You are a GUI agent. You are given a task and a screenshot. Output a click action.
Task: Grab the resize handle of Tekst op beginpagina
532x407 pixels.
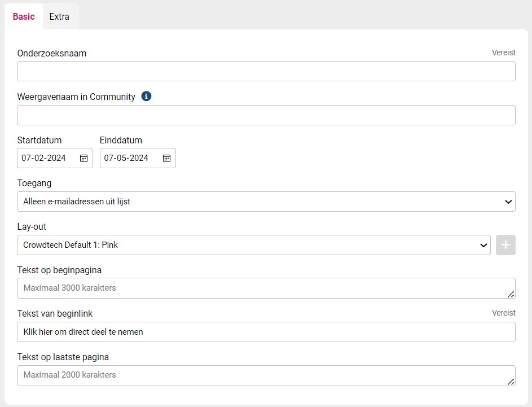point(511,294)
